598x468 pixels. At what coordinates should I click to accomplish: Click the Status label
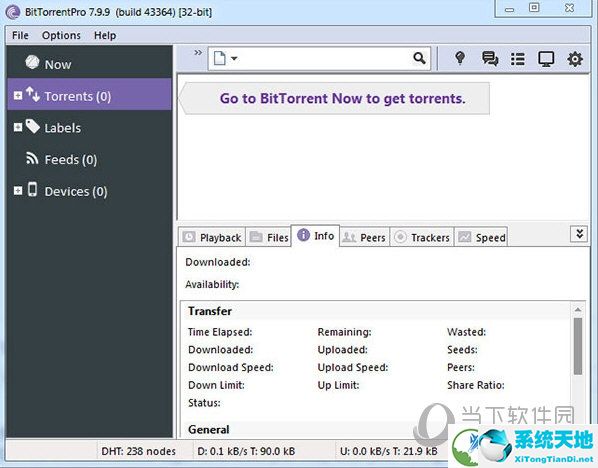point(204,403)
